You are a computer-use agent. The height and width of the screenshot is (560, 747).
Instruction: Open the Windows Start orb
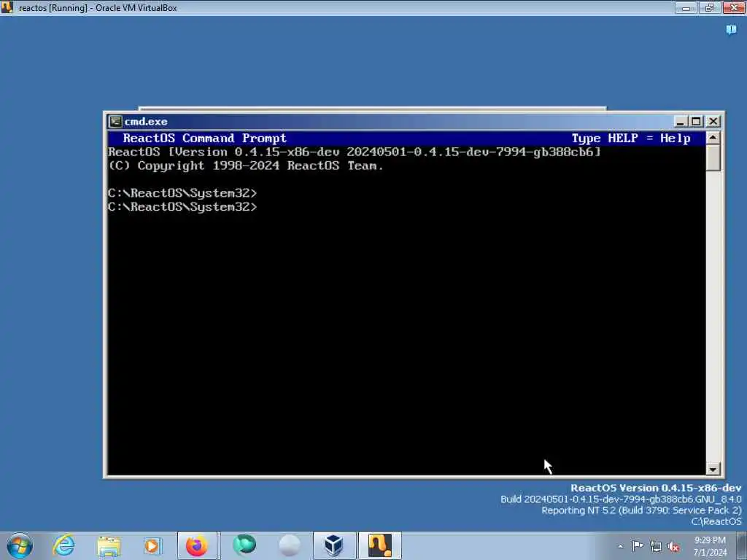[20, 545]
